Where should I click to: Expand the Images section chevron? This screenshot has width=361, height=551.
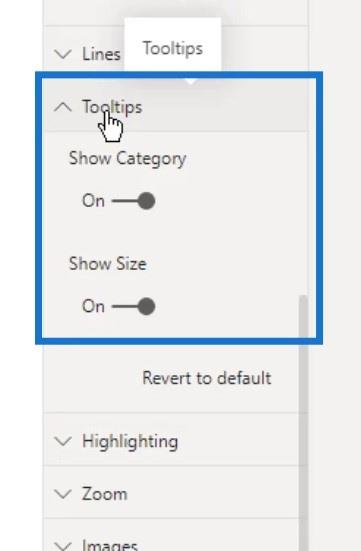coord(63,546)
